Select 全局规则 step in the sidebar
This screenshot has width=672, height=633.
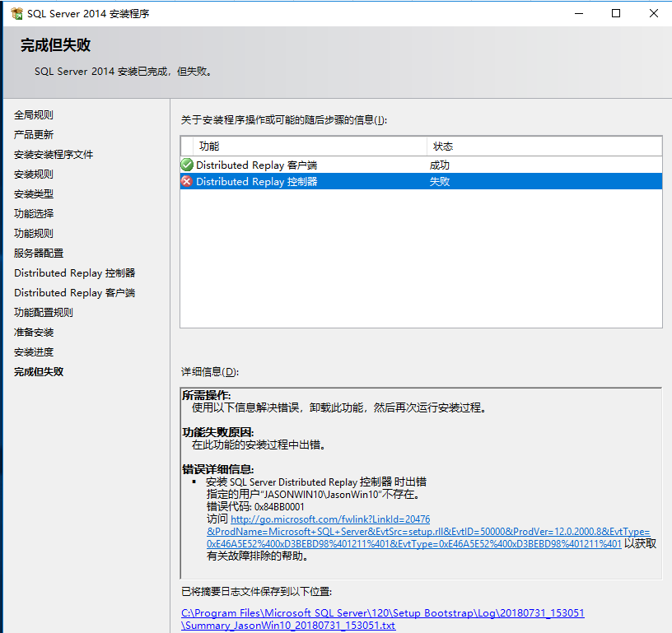click(34, 114)
